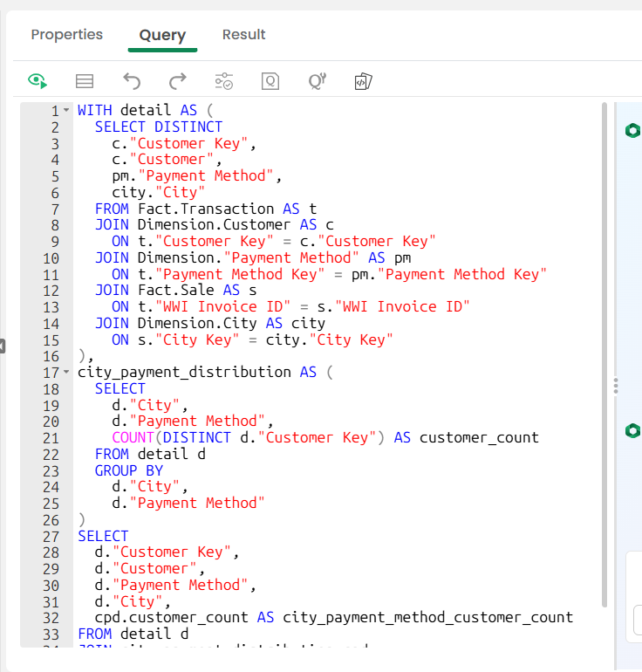Click 'GROUP BY' on line 23
Viewport: 642px width, 672px height.
tap(128, 470)
